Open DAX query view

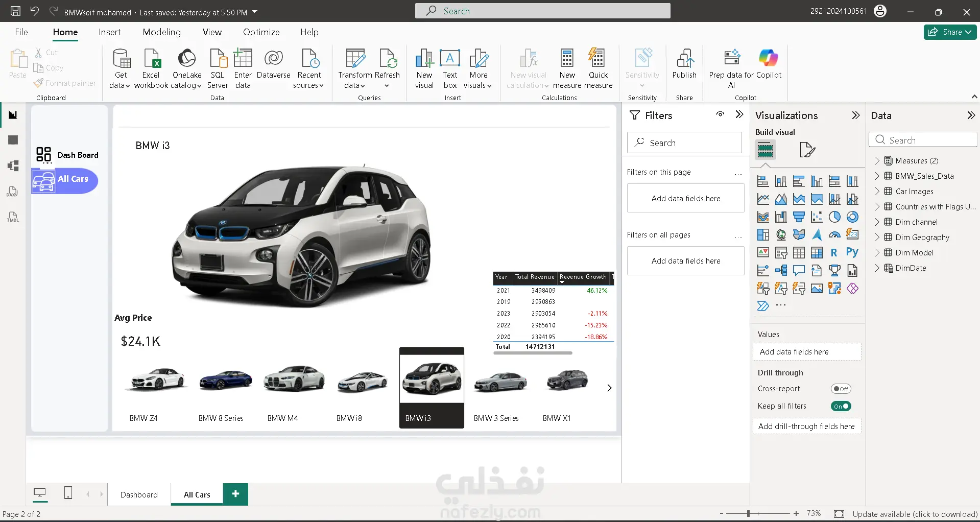[x=13, y=192]
